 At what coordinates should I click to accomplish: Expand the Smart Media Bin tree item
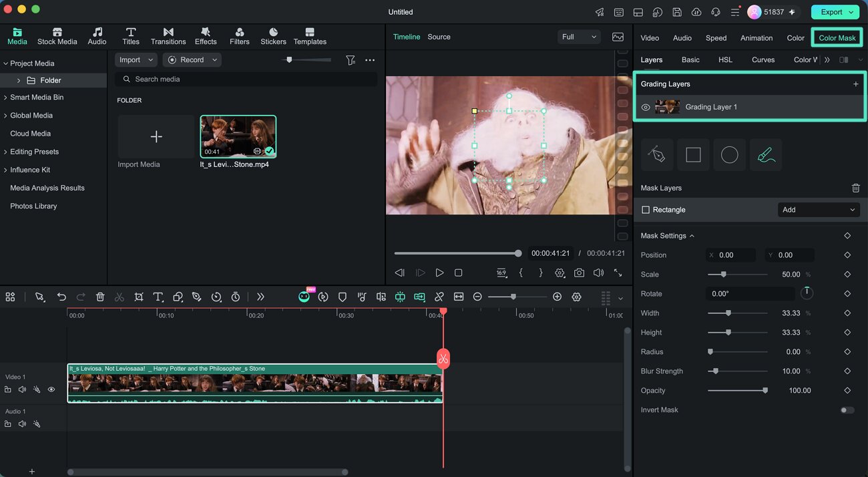coord(5,98)
